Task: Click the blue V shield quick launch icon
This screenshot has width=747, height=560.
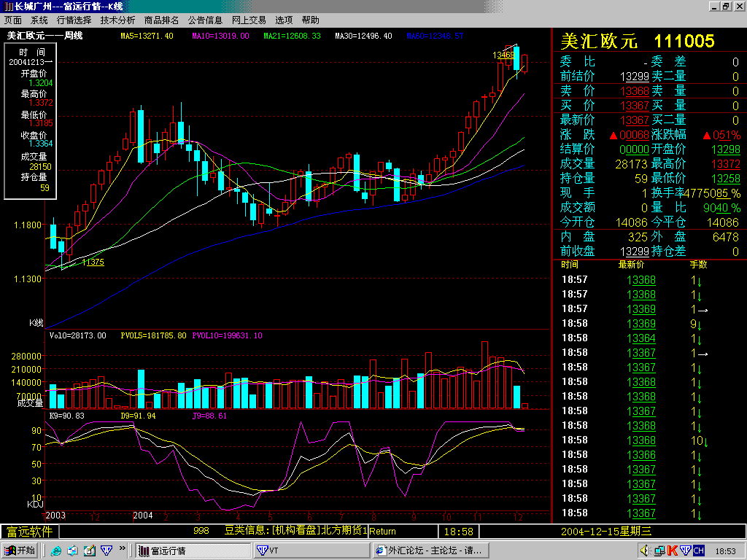Action: click(107, 551)
